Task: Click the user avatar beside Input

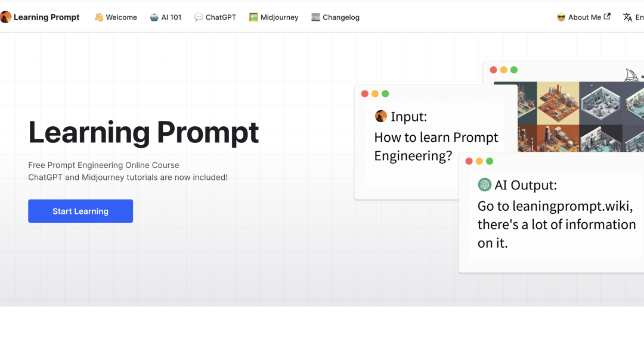Action: (x=380, y=116)
